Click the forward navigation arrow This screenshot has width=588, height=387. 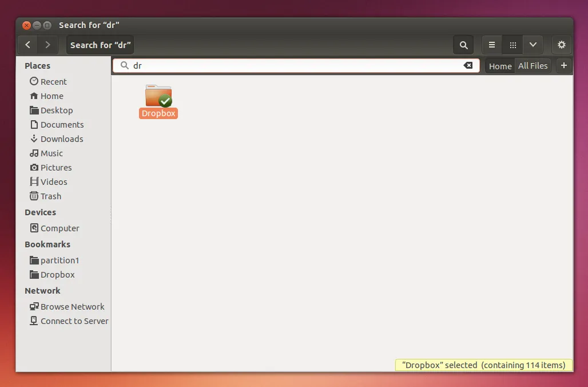pos(47,45)
